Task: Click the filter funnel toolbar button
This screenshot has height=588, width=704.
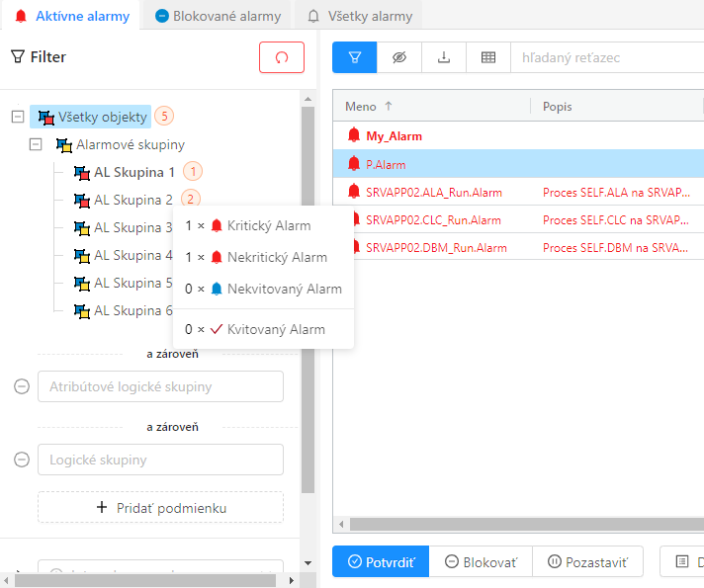Action: pos(354,57)
